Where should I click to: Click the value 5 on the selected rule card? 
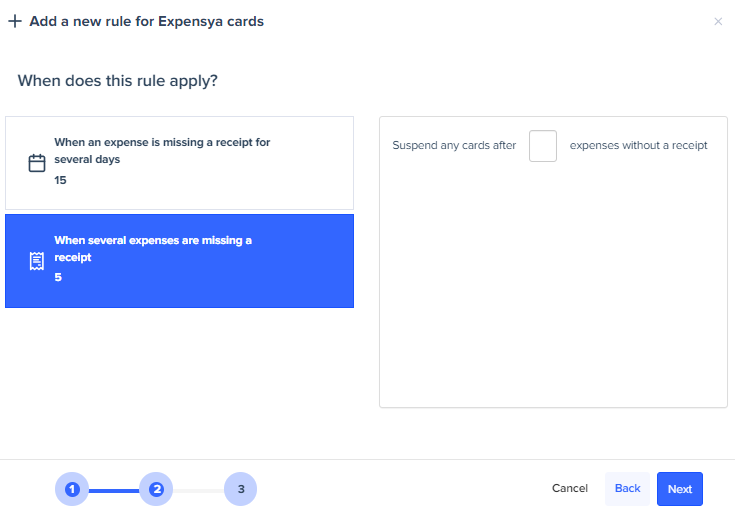coord(58,277)
